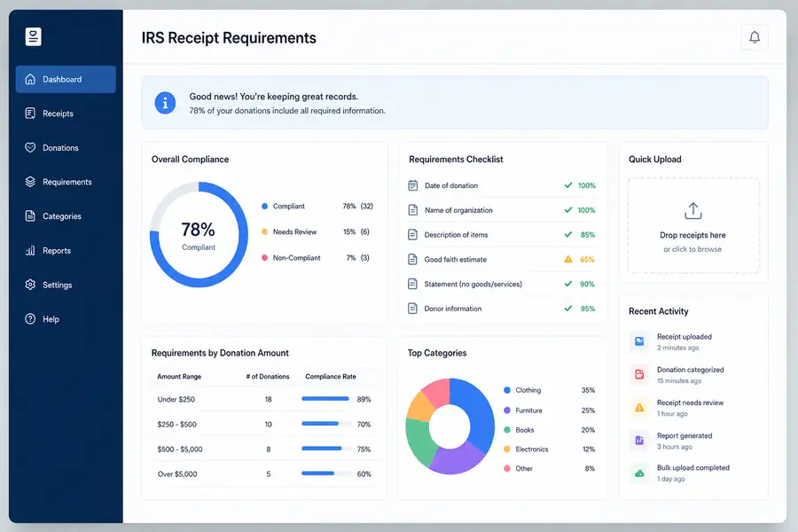Open the Reports section
The image size is (798, 532).
pos(57,250)
